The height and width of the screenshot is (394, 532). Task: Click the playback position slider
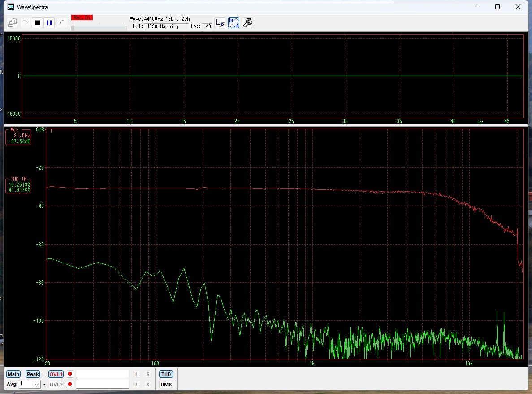pos(99,28)
